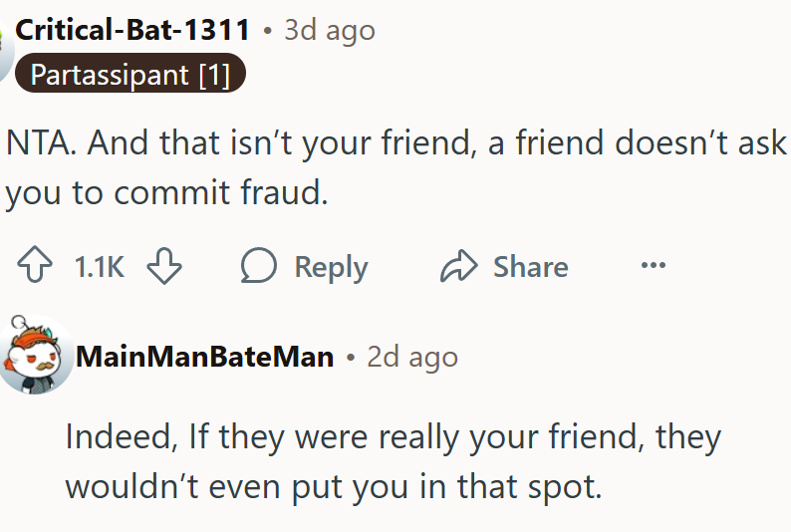Downvote Critical-Bat-1311's comment
The height and width of the screenshot is (532, 791).
[164, 267]
